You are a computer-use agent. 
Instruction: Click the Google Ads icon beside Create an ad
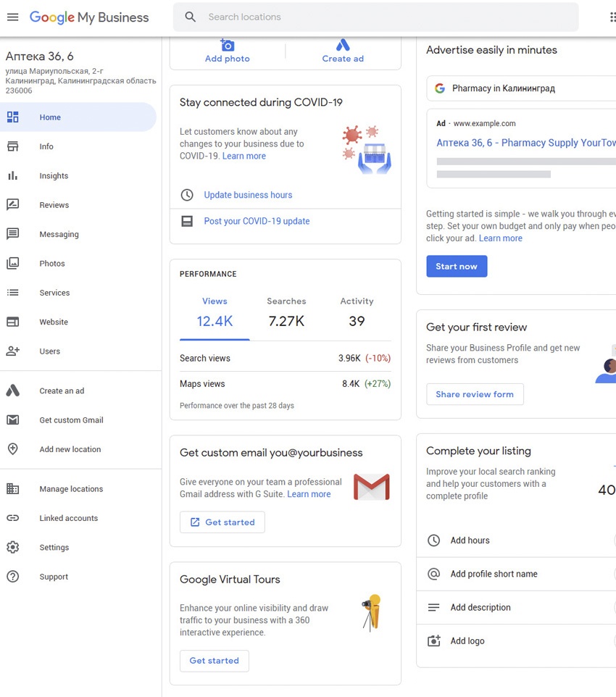pos(13,391)
